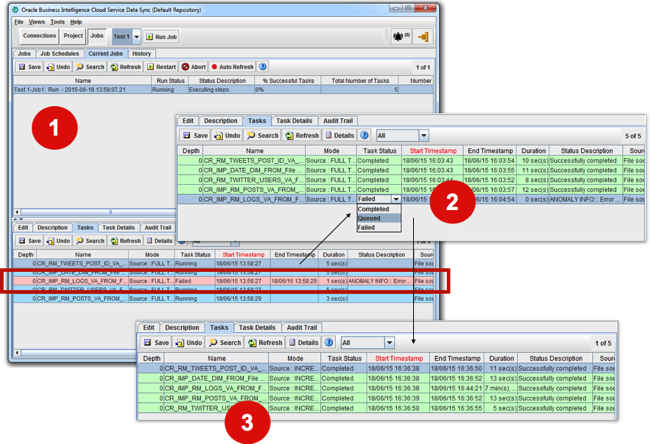The width and height of the screenshot is (650, 444).
Task: Click Search in the Current Jobs toolbar
Action: [90, 67]
